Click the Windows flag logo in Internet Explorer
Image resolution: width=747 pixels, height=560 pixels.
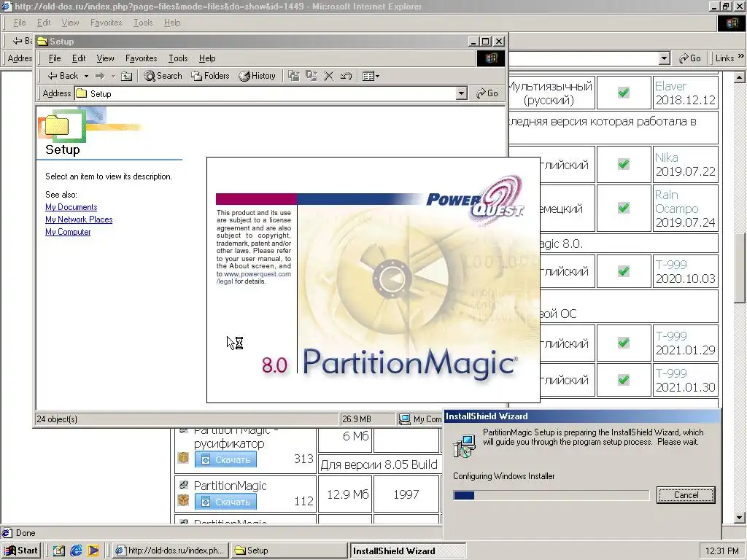[731, 23]
